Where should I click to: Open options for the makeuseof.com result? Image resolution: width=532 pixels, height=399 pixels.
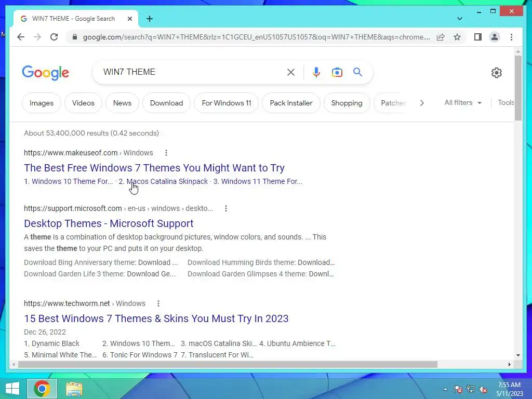tap(166, 153)
